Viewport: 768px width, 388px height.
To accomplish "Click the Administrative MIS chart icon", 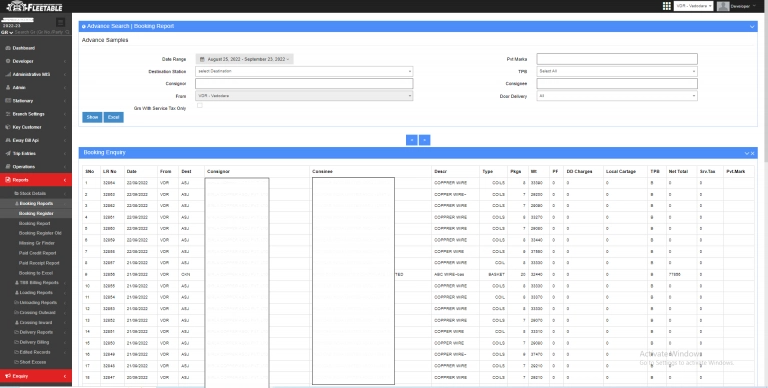I will [x=7, y=74].
